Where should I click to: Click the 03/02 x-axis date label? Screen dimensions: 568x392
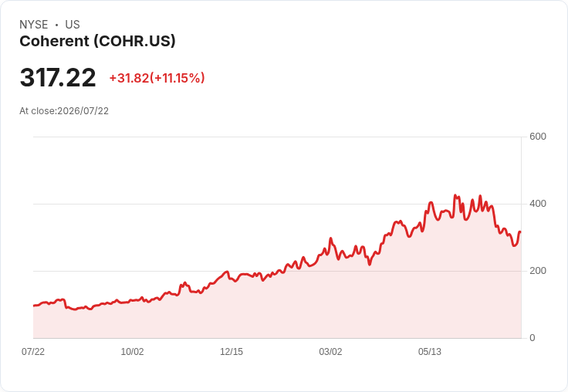coord(330,351)
